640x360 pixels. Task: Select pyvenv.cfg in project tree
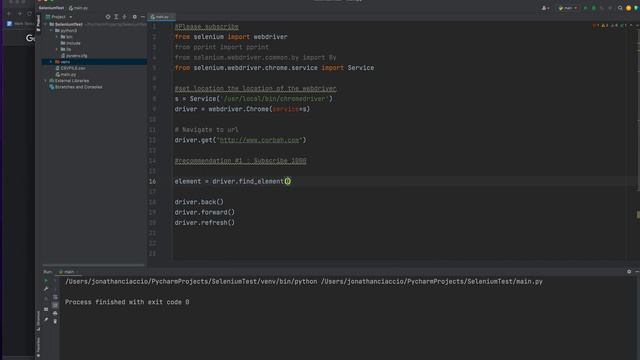pyautogui.click(x=74, y=56)
